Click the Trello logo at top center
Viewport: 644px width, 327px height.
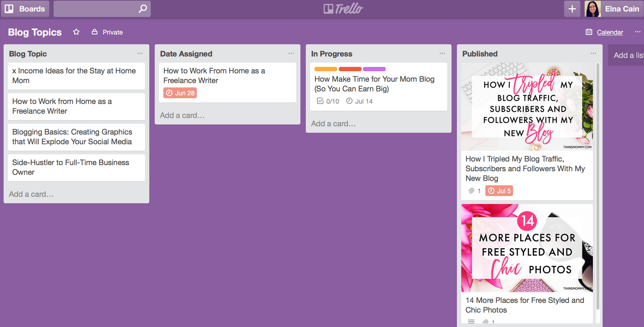tap(343, 9)
